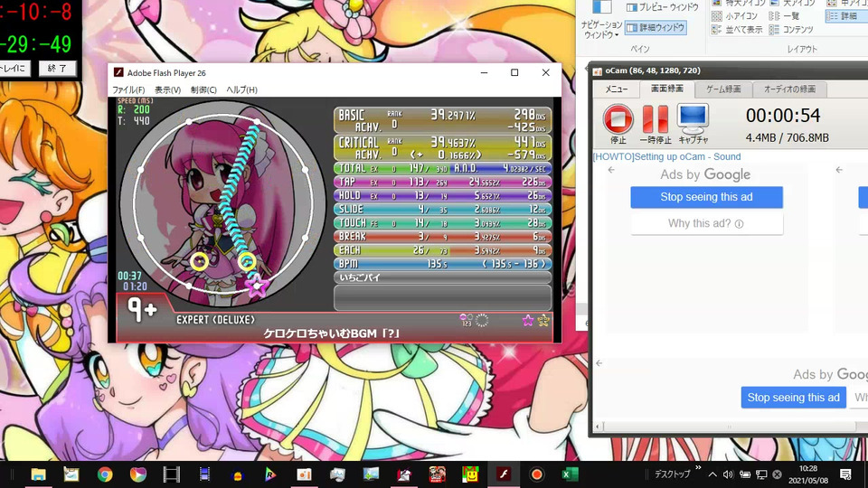
Task: Expand the ナビゲーションウィンドウ dropdown in Explorer
Action: tap(601, 30)
